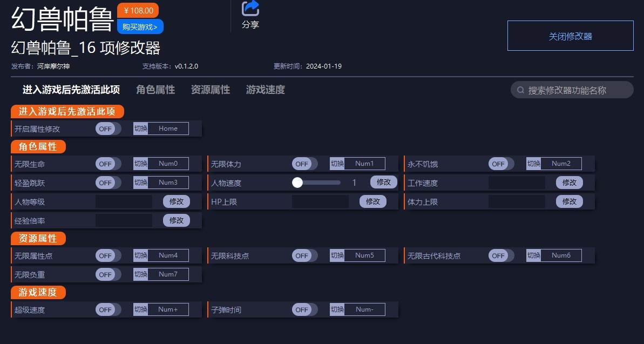Click the 关闭修改器 button
The height and width of the screenshot is (344, 644).
pyautogui.click(x=570, y=35)
